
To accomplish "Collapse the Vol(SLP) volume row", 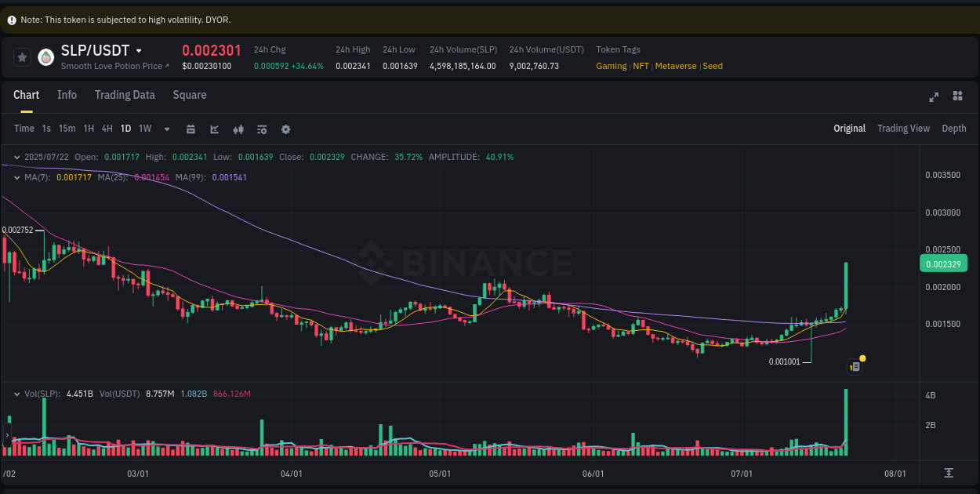I will coord(16,394).
